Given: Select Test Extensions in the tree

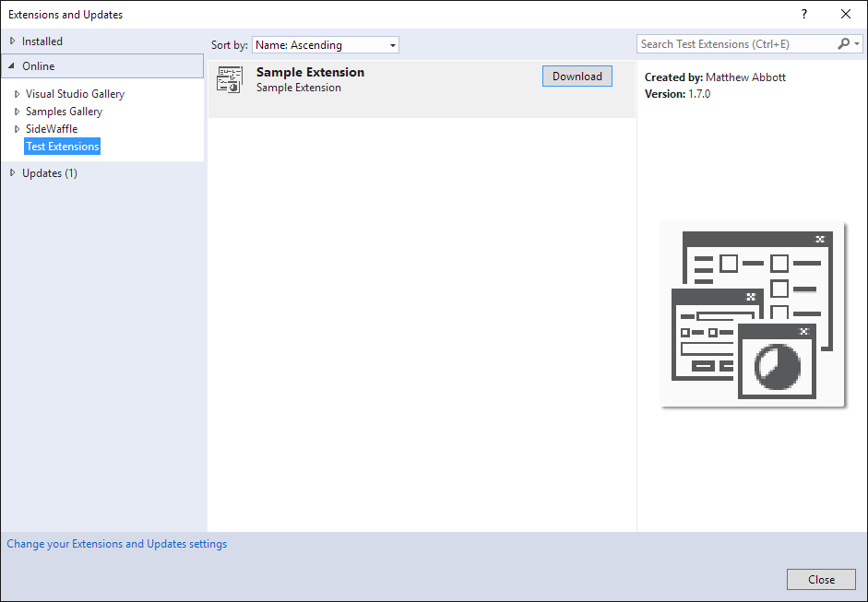Looking at the screenshot, I should pyautogui.click(x=62, y=147).
